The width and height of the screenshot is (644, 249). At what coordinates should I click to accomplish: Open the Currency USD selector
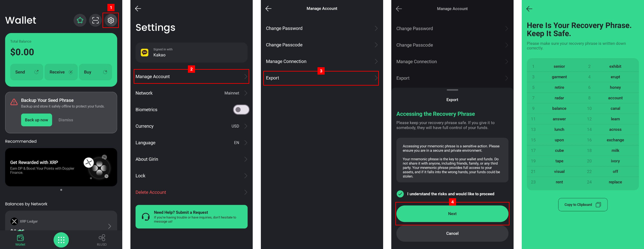coord(191,126)
